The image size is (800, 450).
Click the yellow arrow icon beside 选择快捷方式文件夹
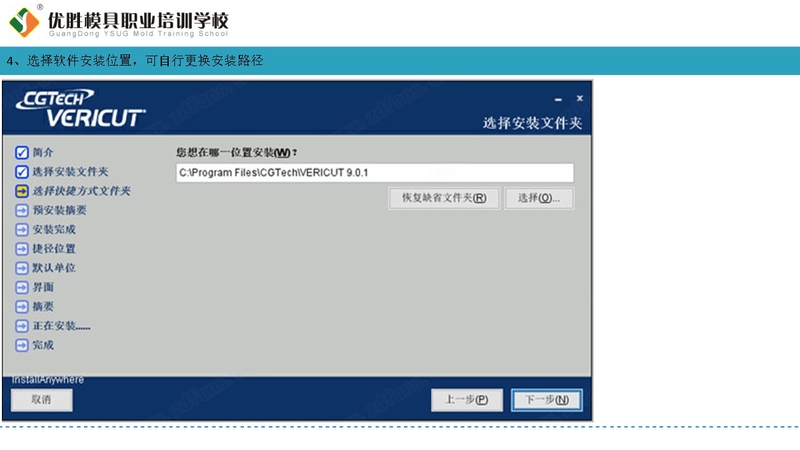tap(21, 191)
